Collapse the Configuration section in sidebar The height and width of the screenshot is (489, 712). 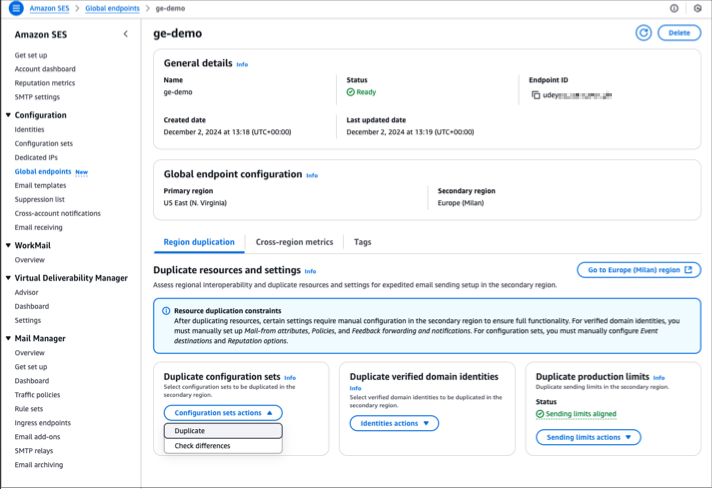tap(8, 115)
